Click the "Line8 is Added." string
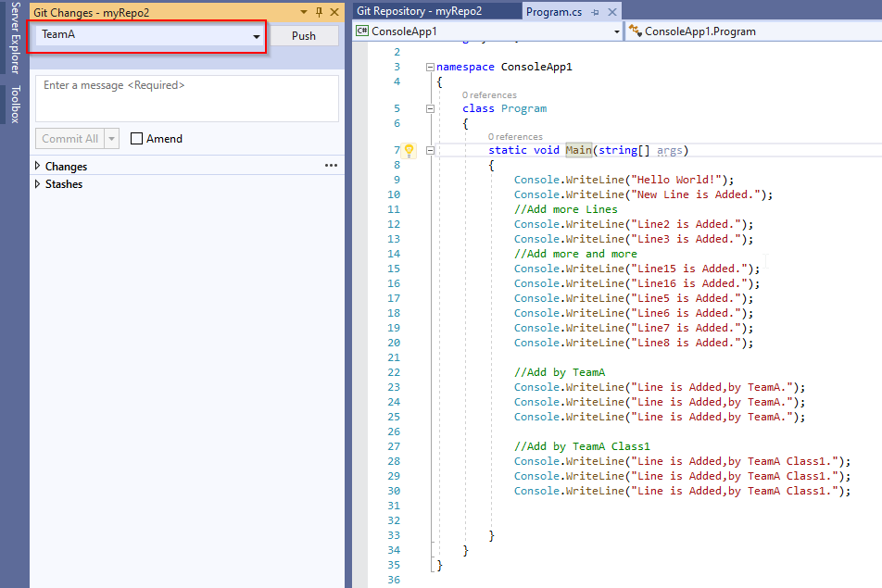Viewport: 882px width, 588px height. 688,343
